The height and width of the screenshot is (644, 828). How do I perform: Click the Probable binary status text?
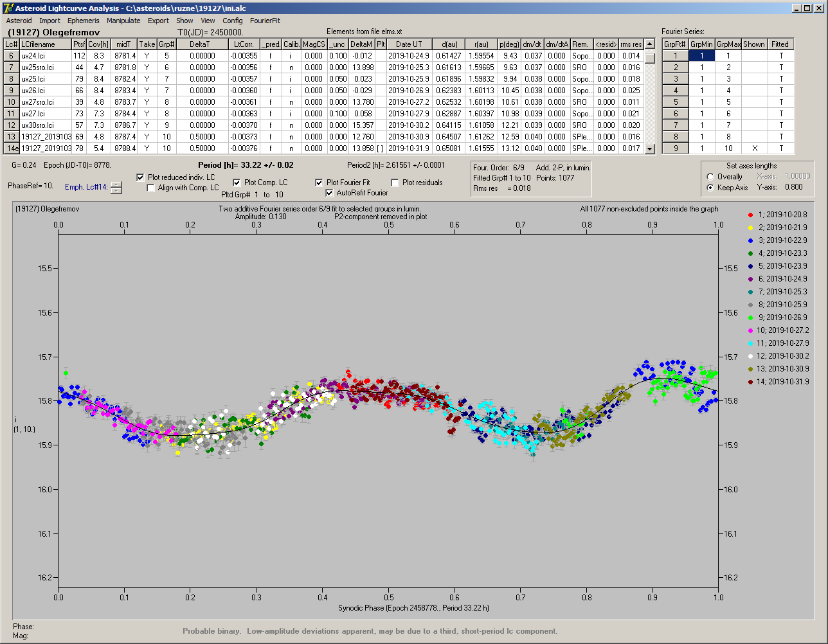click(370, 631)
